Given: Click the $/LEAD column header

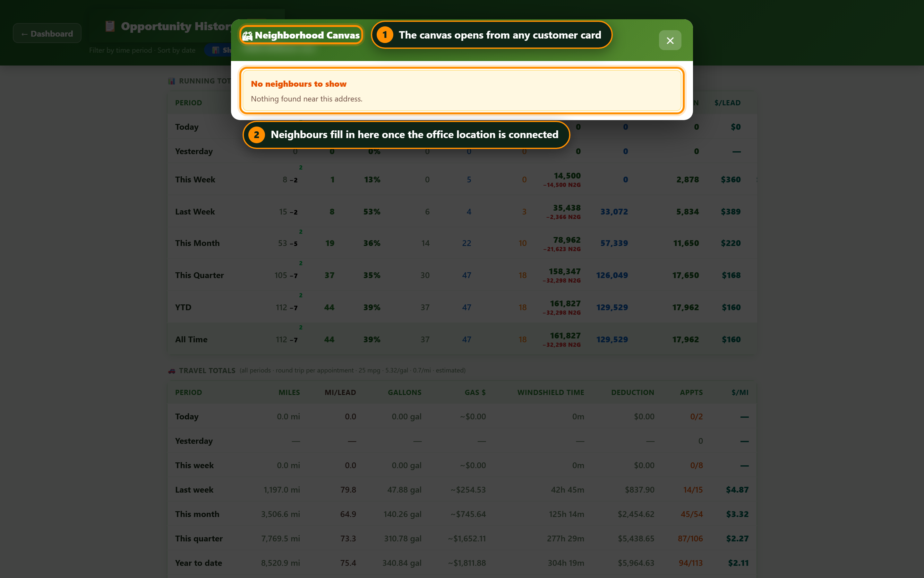Looking at the screenshot, I should (727, 102).
